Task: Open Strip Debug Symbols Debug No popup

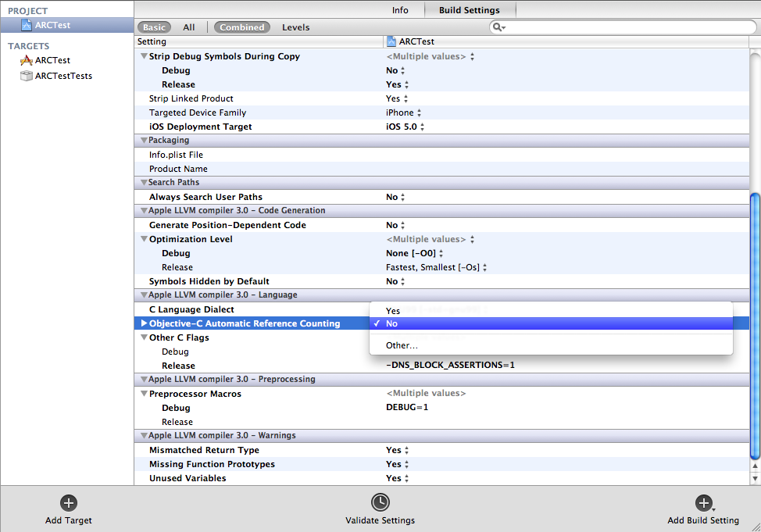Action: (395, 70)
